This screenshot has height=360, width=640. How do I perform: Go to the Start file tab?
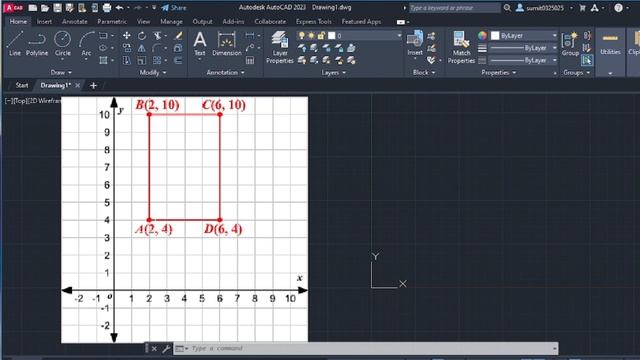[22, 85]
